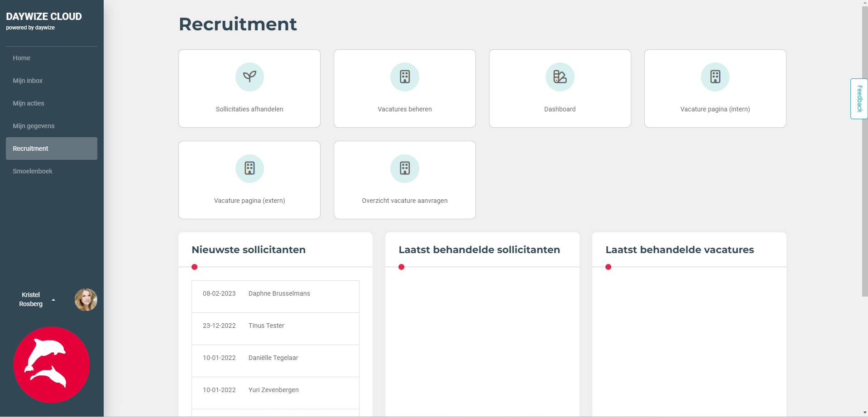Go to Mijn acties
This screenshot has width=868, height=417.
coord(29,103)
